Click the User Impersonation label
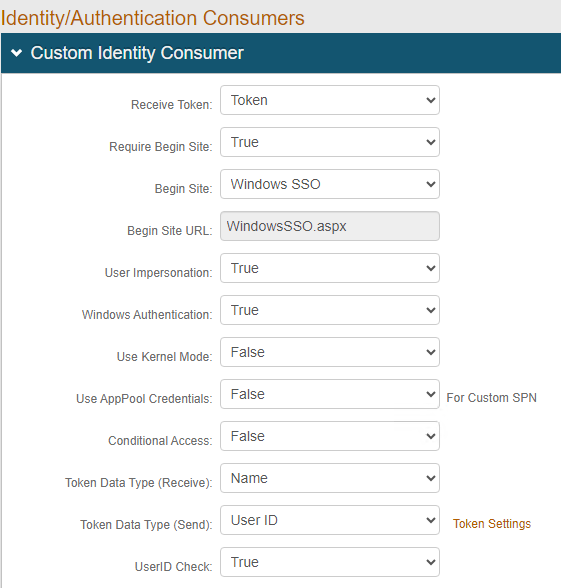This screenshot has width=561, height=588. click(158, 273)
